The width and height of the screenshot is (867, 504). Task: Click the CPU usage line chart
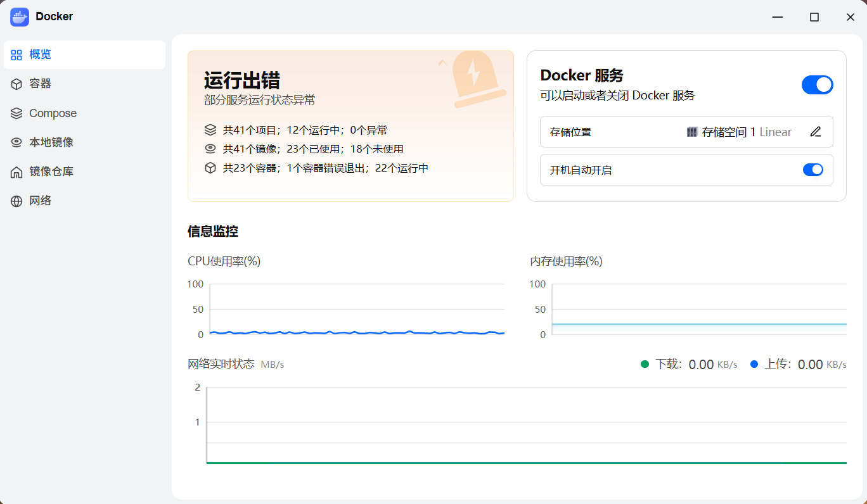pos(357,309)
